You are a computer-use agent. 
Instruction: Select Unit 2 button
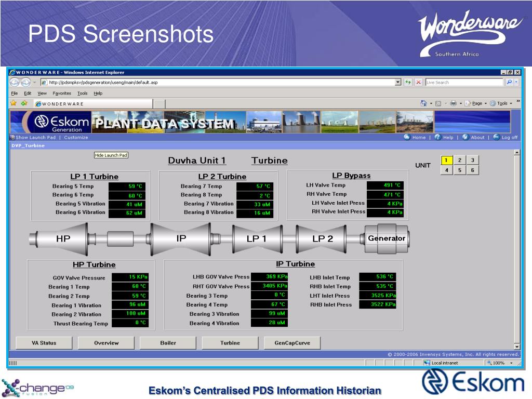pos(460,160)
